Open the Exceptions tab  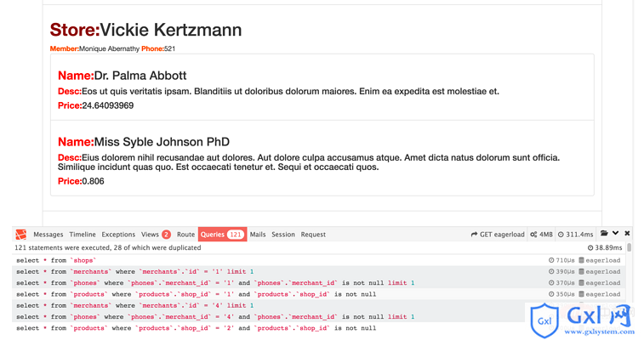(x=118, y=235)
